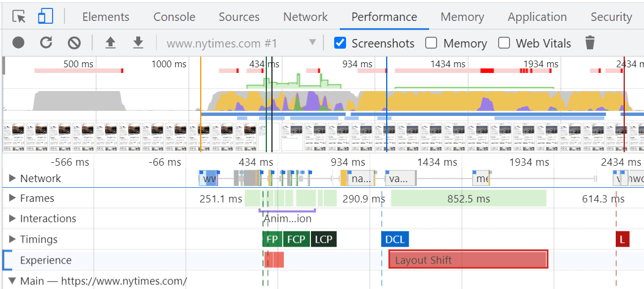The width and height of the screenshot is (644, 289).
Task: Click the DCL timing marker
Action: tap(395, 239)
